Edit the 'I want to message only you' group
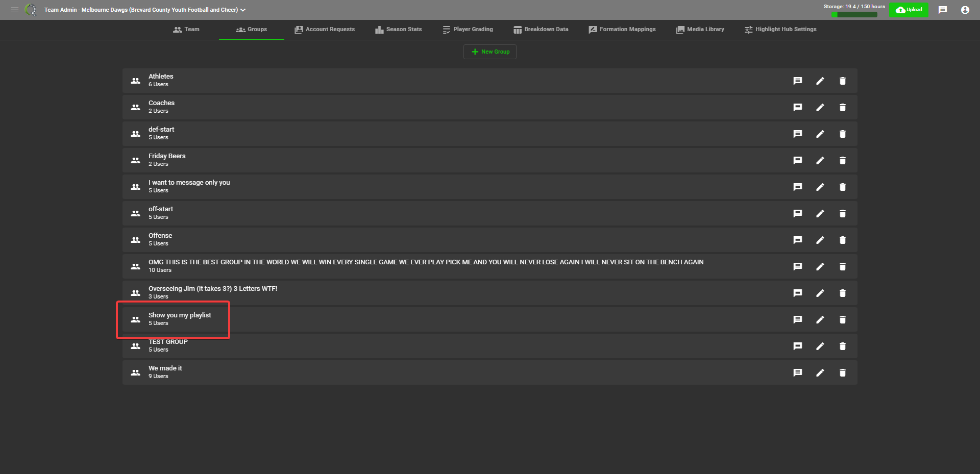 point(820,187)
